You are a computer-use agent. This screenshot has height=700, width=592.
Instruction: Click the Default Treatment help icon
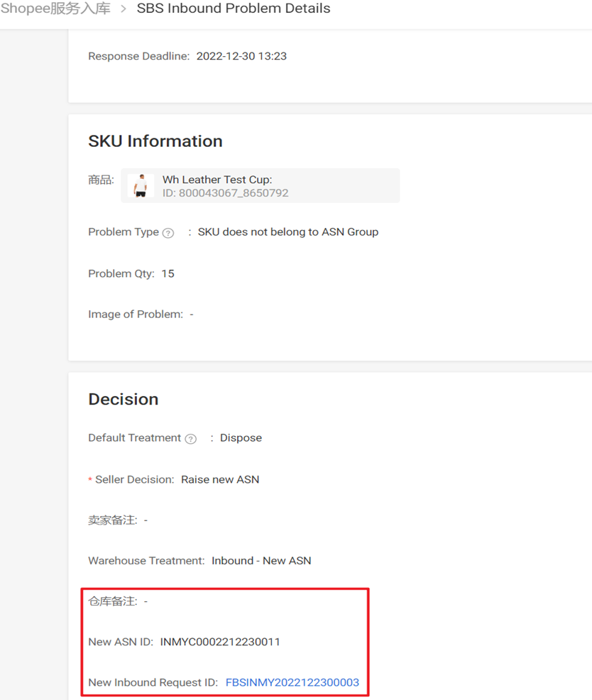point(191,439)
